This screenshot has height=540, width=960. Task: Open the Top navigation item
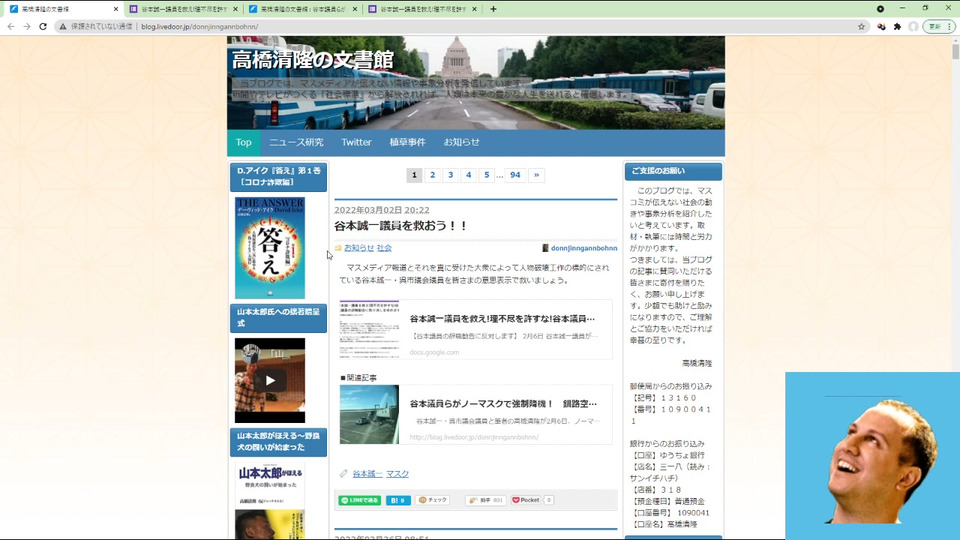(244, 142)
